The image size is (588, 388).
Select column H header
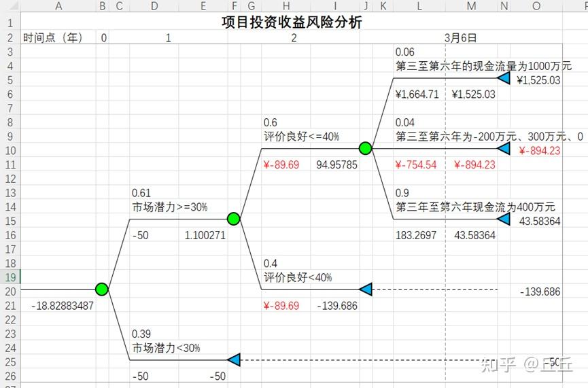click(x=286, y=5)
